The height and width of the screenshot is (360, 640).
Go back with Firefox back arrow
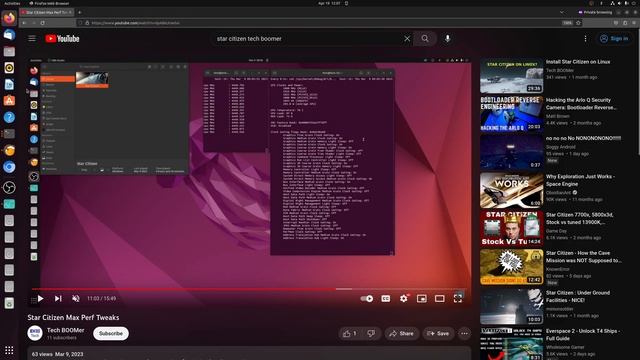tap(24, 23)
